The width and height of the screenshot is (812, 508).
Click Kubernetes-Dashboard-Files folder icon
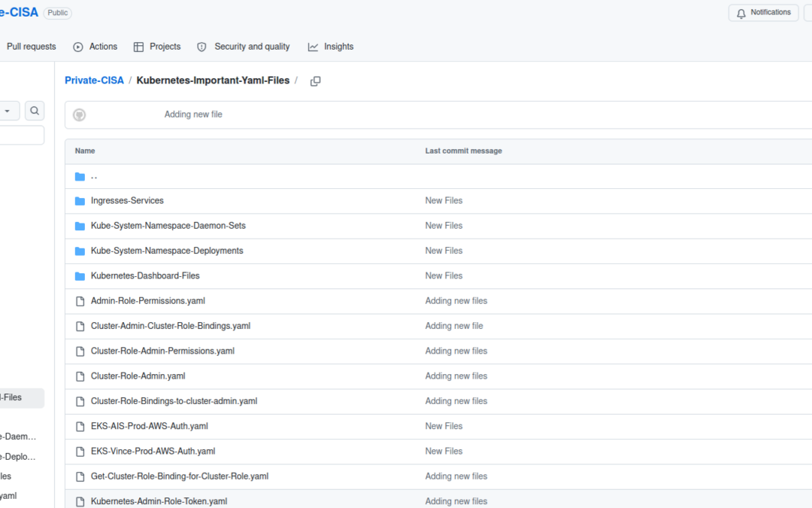(80, 276)
